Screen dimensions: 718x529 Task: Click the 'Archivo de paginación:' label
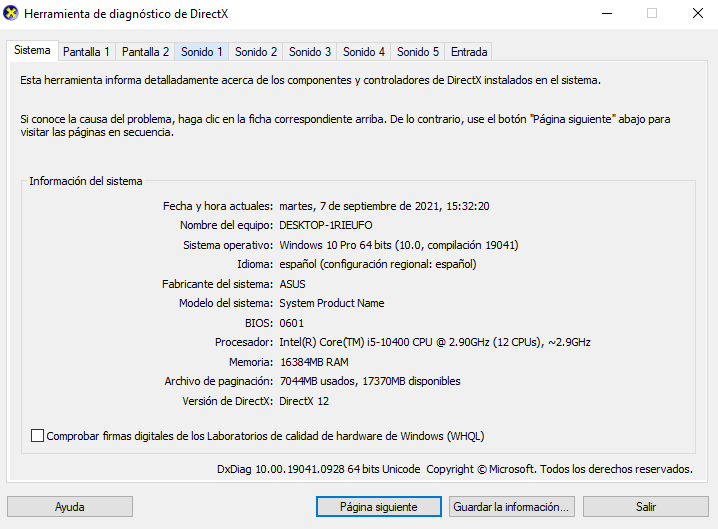click(218, 381)
